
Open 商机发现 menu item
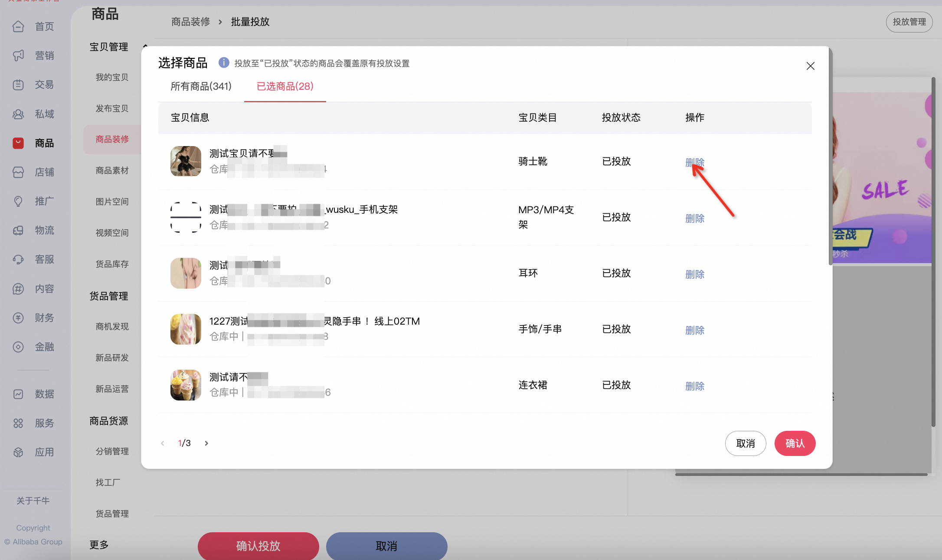click(x=112, y=326)
